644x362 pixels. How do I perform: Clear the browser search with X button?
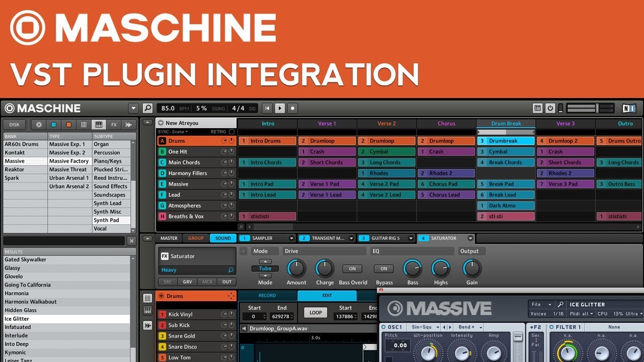[132, 241]
